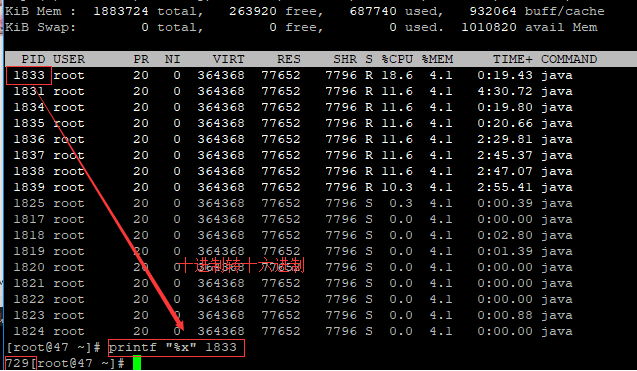The width and height of the screenshot is (637, 371).
Task: Click the 18.6 CPU value
Action: [x=397, y=75]
